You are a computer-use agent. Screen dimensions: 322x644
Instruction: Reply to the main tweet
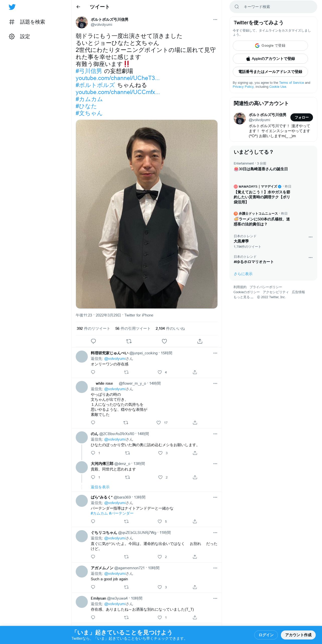click(x=93, y=341)
